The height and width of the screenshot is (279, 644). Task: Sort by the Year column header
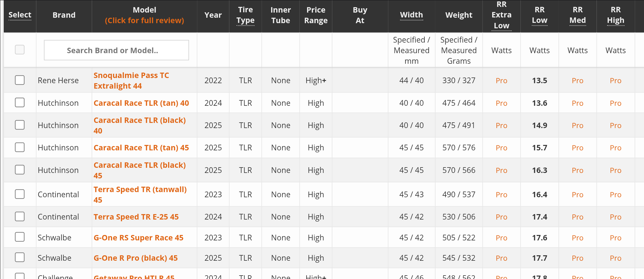pos(213,15)
